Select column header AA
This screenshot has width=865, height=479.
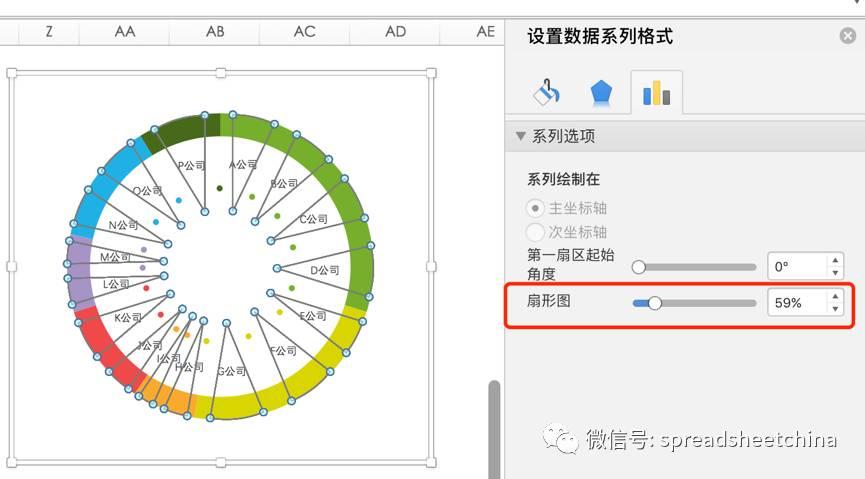tap(125, 32)
